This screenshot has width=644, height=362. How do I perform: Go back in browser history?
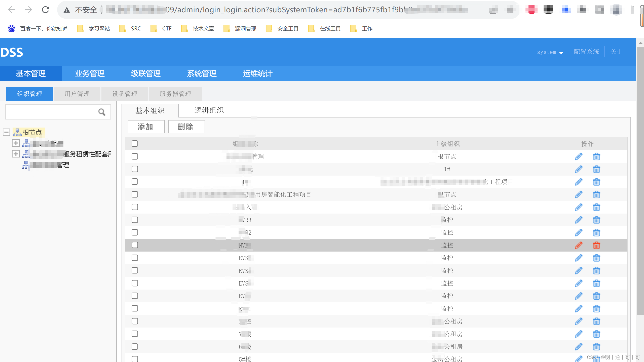click(x=12, y=10)
